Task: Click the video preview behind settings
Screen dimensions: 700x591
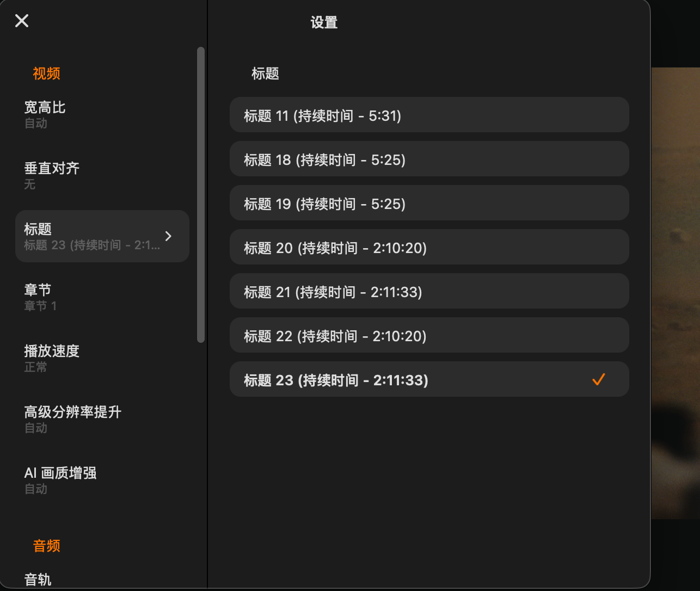Action: pos(675,294)
